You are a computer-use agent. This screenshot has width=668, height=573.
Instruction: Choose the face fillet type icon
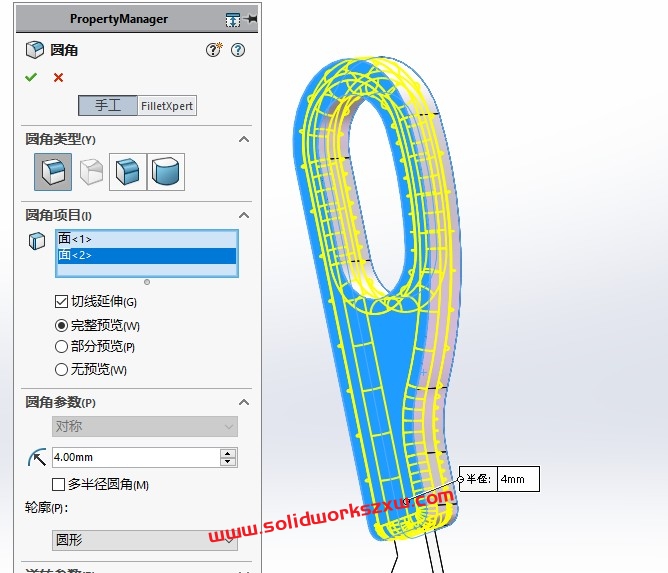tap(128, 172)
